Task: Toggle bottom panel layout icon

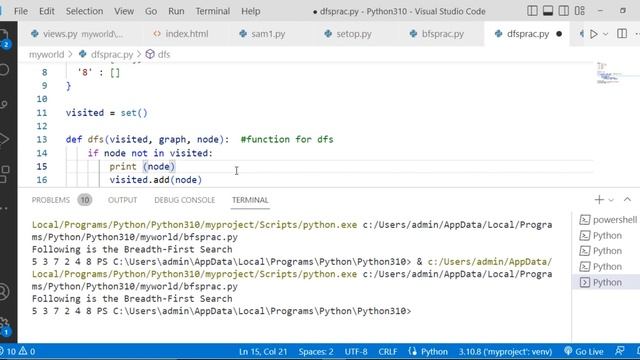Action: click(x=548, y=11)
